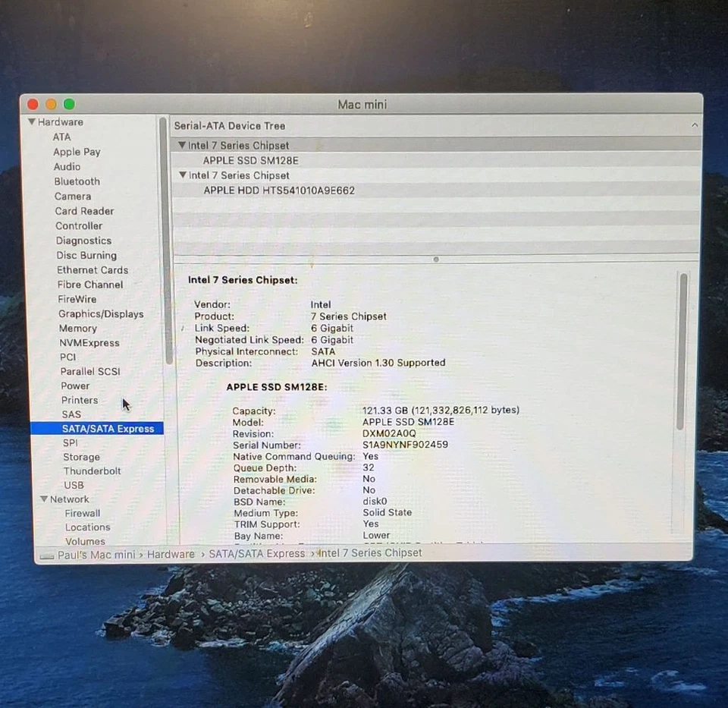This screenshot has width=728, height=708.
Task: Open the Bluetooth hardware category
Action: tap(77, 181)
